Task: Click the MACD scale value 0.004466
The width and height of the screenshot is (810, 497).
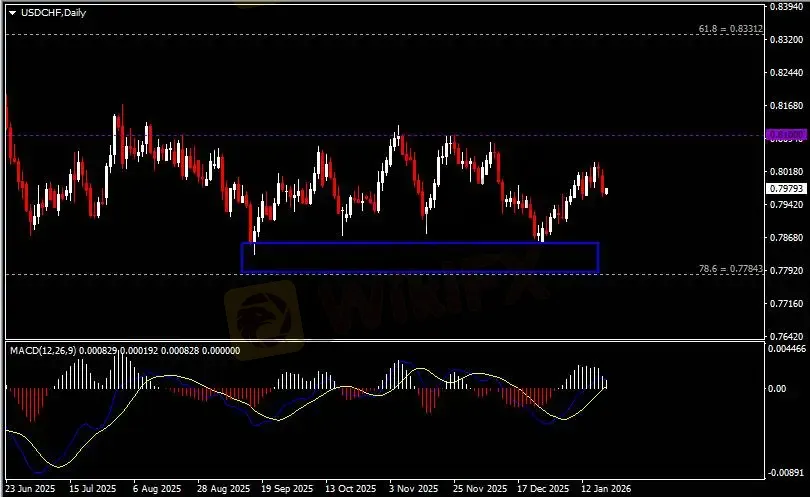Action: click(x=786, y=349)
